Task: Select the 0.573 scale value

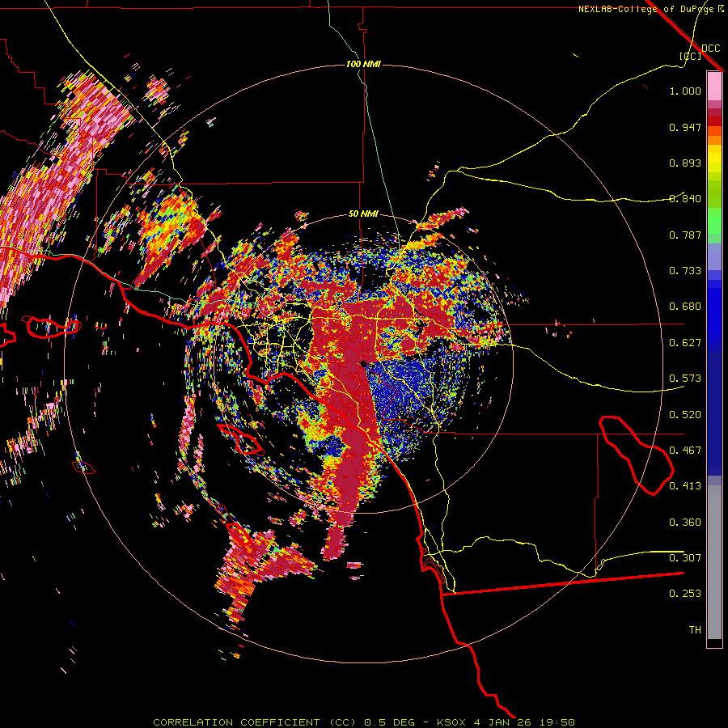Action: 685,379
